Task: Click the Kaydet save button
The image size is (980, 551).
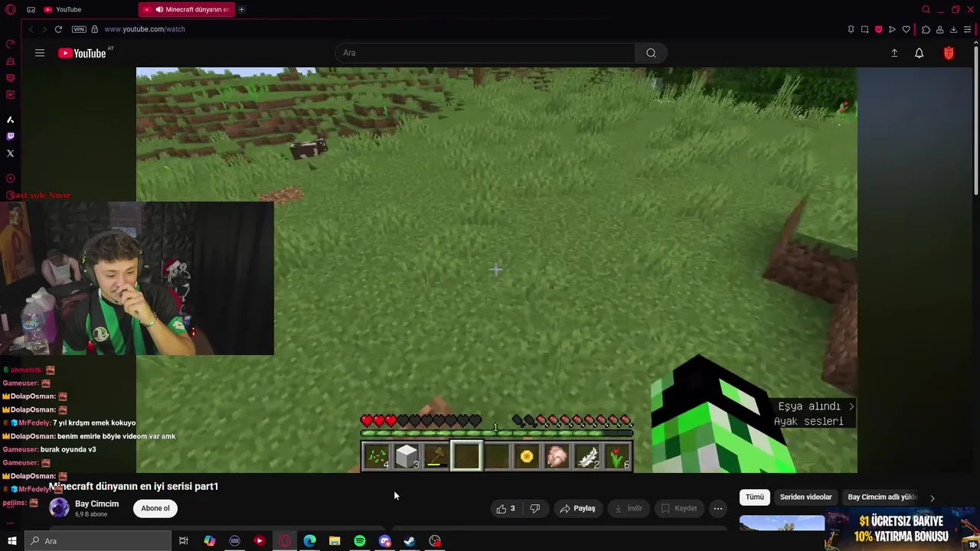Action: pyautogui.click(x=679, y=508)
